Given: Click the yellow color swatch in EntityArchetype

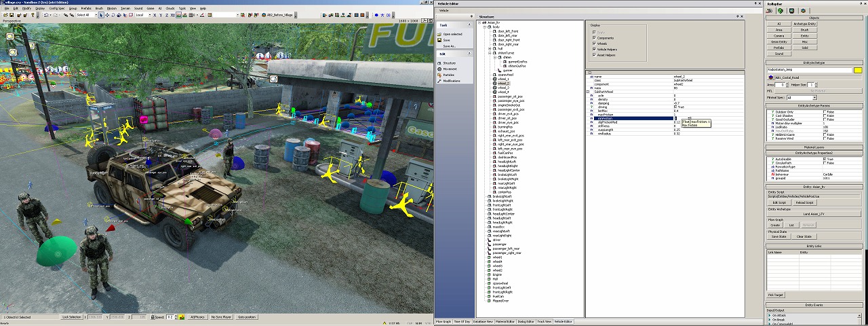Looking at the screenshot, I should 857,70.
